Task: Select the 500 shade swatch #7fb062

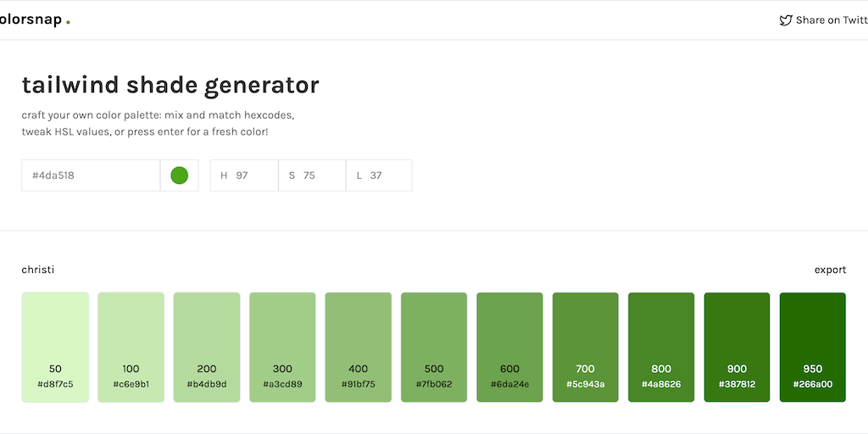Action: click(434, 347)
